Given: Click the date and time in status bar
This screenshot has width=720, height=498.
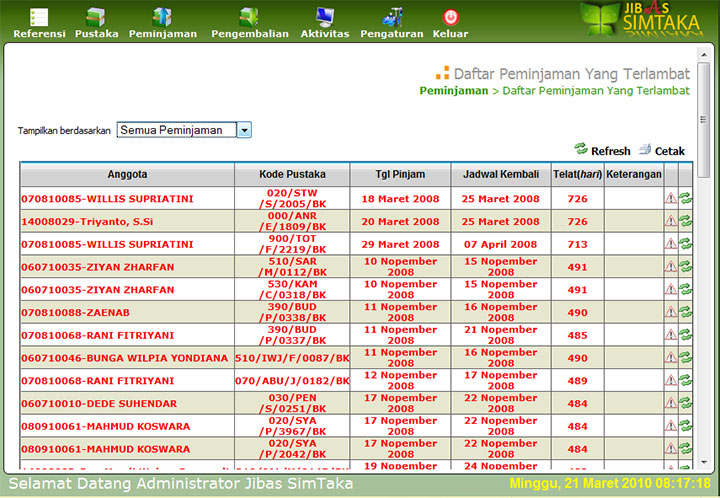Looking at the screenshot, I should coord(610,483).
